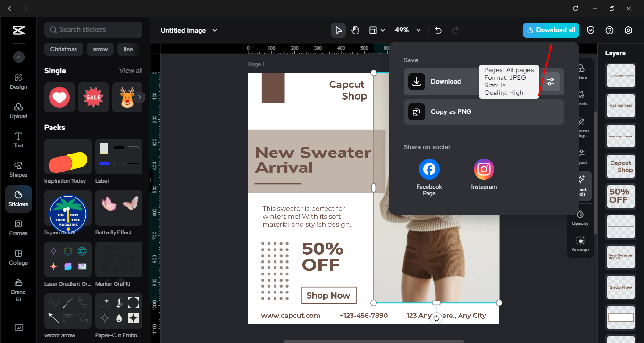The height and width of the screenshot is (343, 644).
Task: Select the line sticker tag
Action: click(128, 49)
